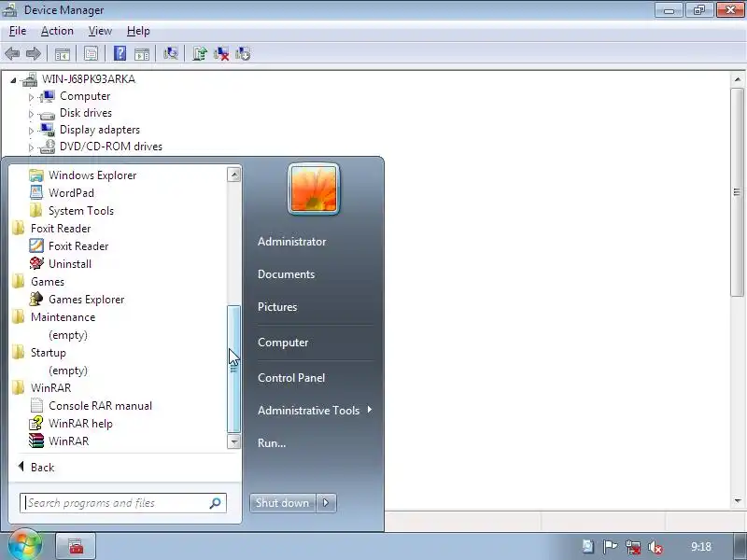Launch WordPad from the programs list
This screenshot has width=747, height=560.
click(x=71, y=193)
